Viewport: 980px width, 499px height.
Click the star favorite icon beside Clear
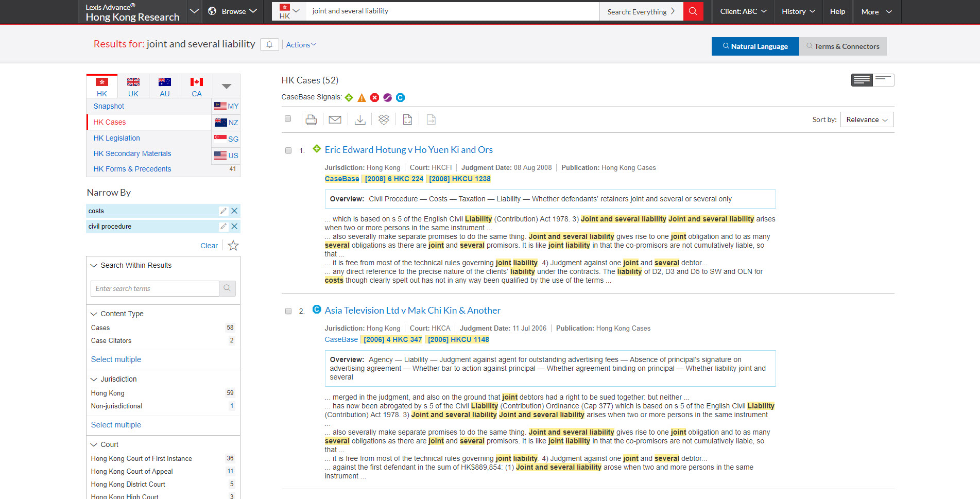[x=233, y=246]
